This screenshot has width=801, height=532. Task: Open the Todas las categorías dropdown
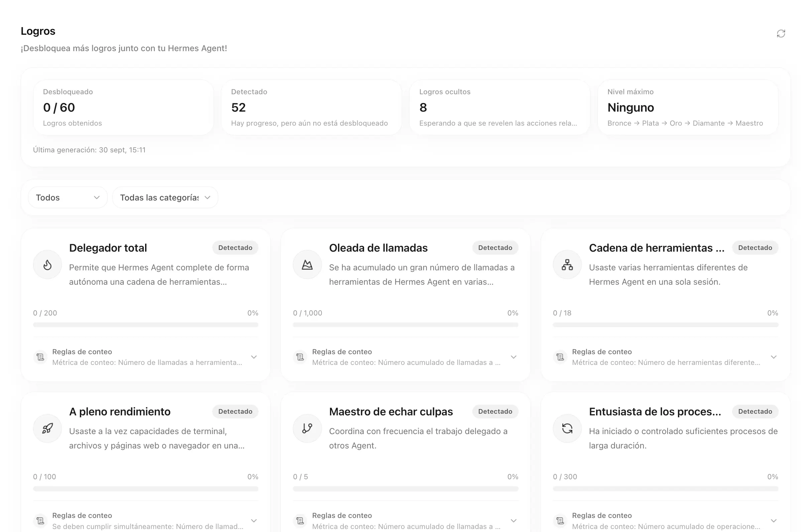(165, 197)
